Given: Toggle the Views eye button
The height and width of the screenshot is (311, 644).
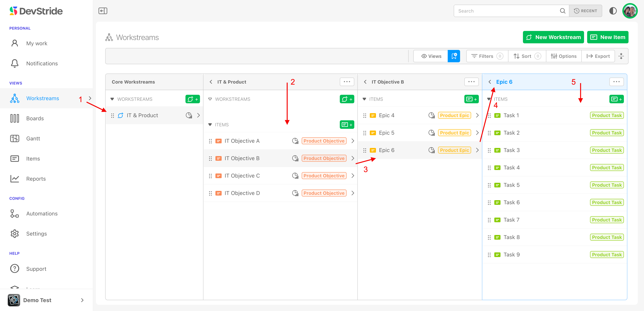Looking at the screenshot, I should [x=431, y=56].
